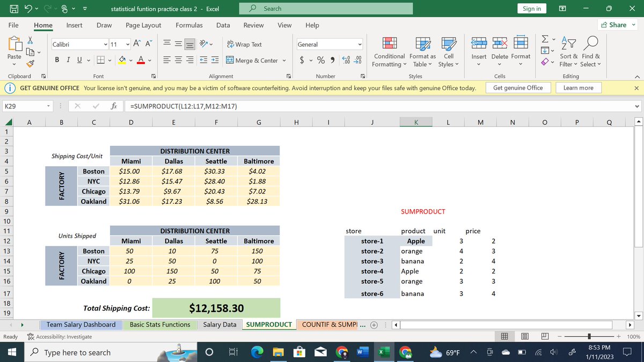
Task: Click the Insert Function fx icon
Action: (114, 106)
